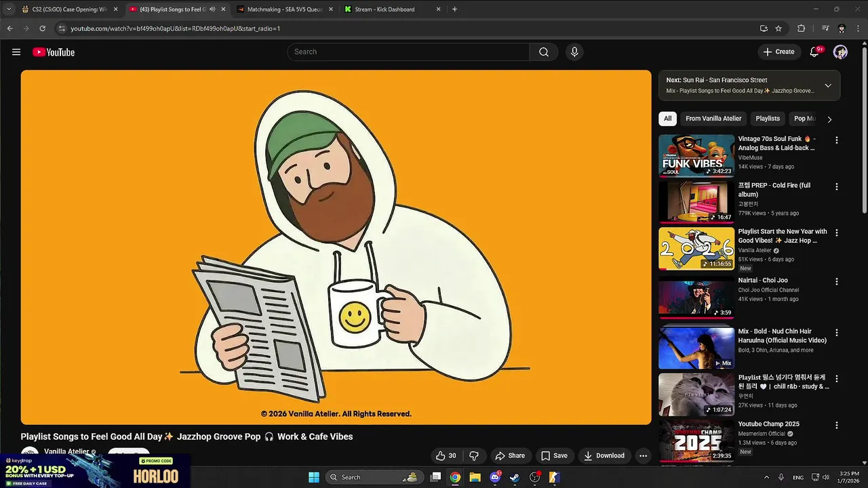The width and height of the screenshot is (868, 488).
Task: Go back in browser history
Action: click(x=9, y=28)
